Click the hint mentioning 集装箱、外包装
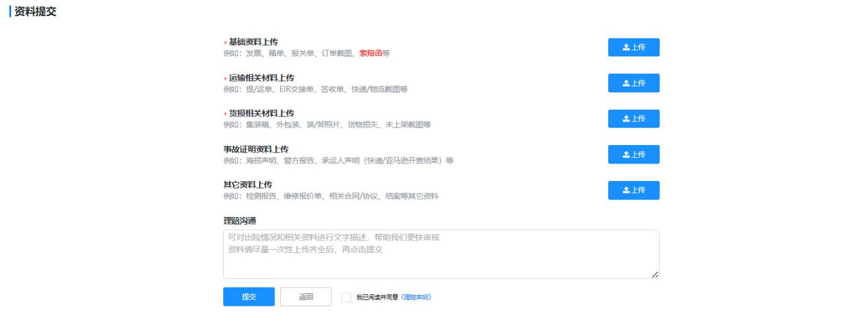 pyautogui.click(x=327, y=125)
